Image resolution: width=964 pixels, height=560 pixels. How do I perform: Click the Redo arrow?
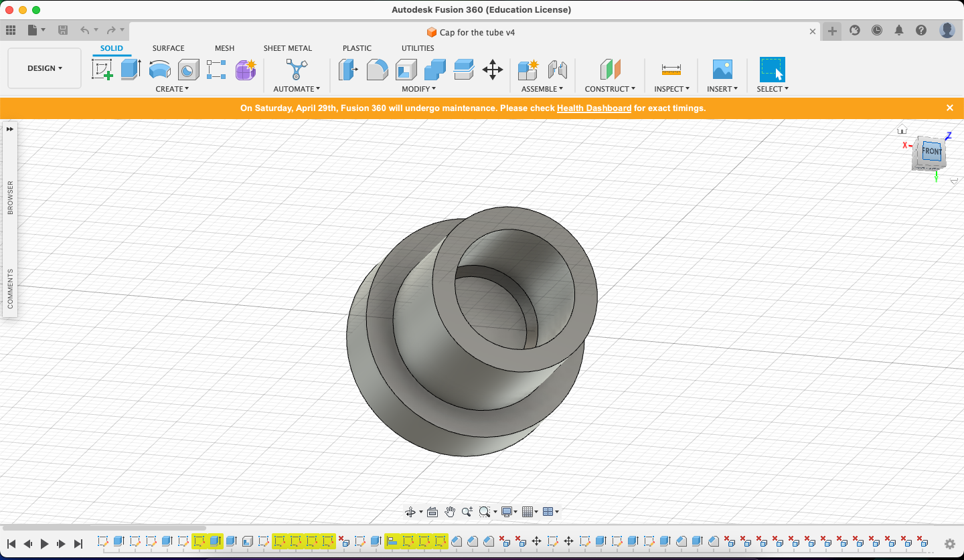(111, 30)
